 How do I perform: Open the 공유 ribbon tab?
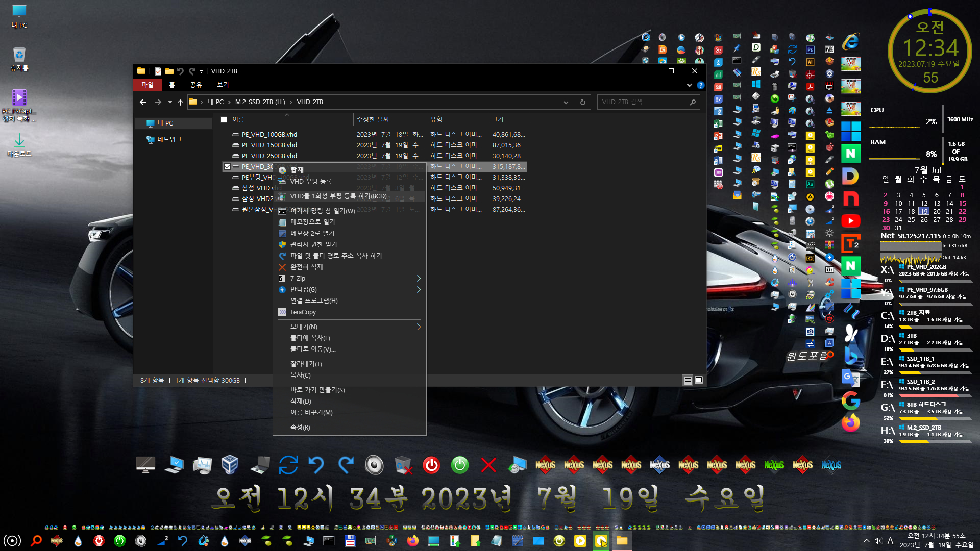(x=196, y=85)
